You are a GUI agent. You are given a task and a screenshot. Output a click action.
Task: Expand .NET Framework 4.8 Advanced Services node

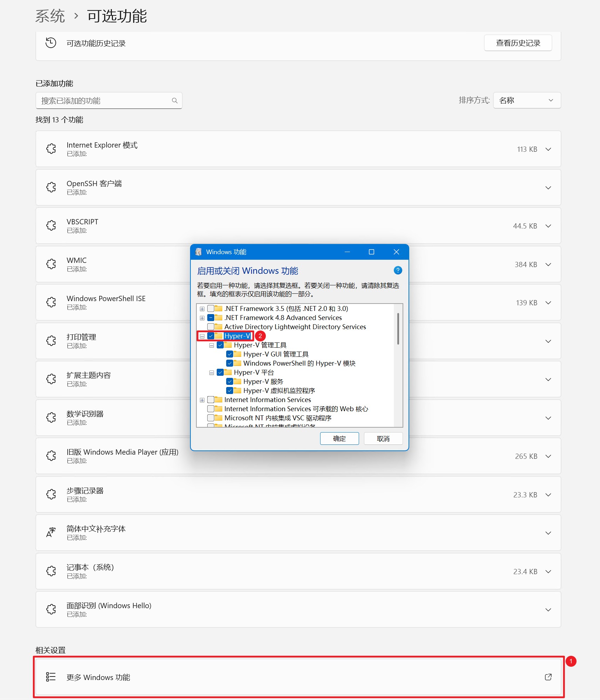tap(202, 318)
